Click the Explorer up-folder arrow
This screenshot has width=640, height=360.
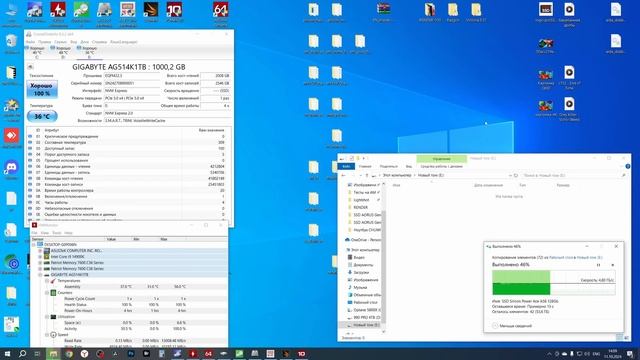367,176
